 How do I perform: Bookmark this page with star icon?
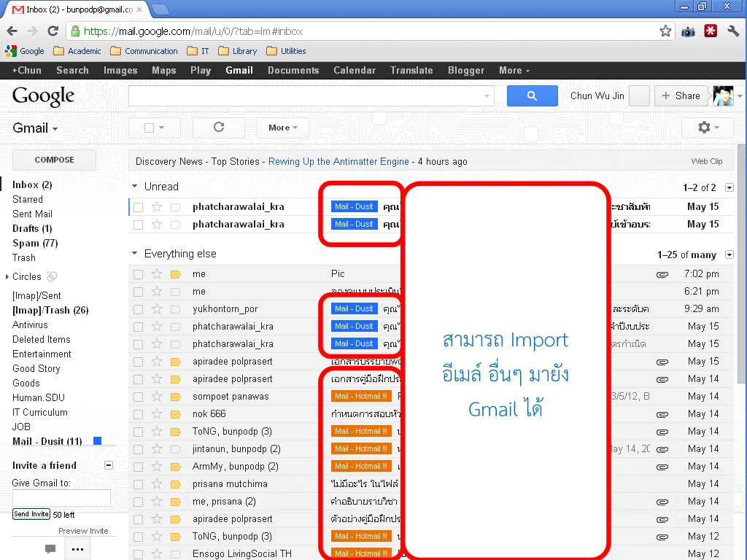(x=665, y=31)
